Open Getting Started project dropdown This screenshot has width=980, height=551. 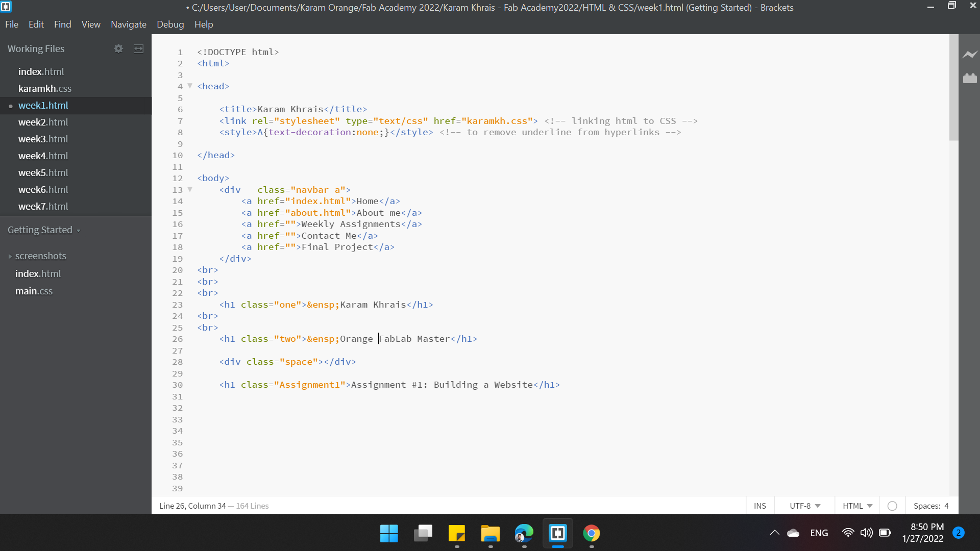click(x=44, y=230)
